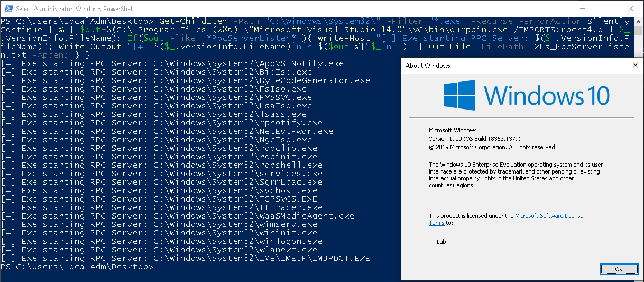Click the AppVShNotify.exe output line

[x=172, y=63]
